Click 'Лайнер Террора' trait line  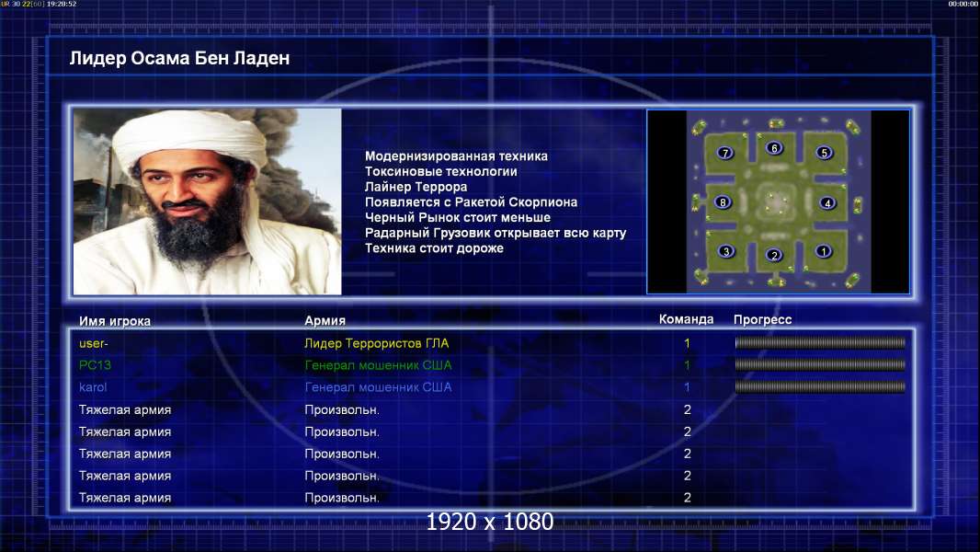pos(416,187)
